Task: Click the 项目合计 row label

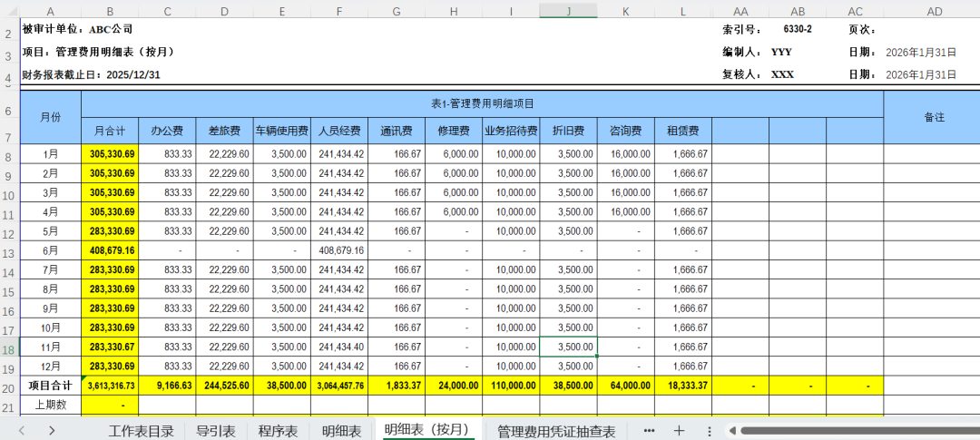Action: coord(51,386)
